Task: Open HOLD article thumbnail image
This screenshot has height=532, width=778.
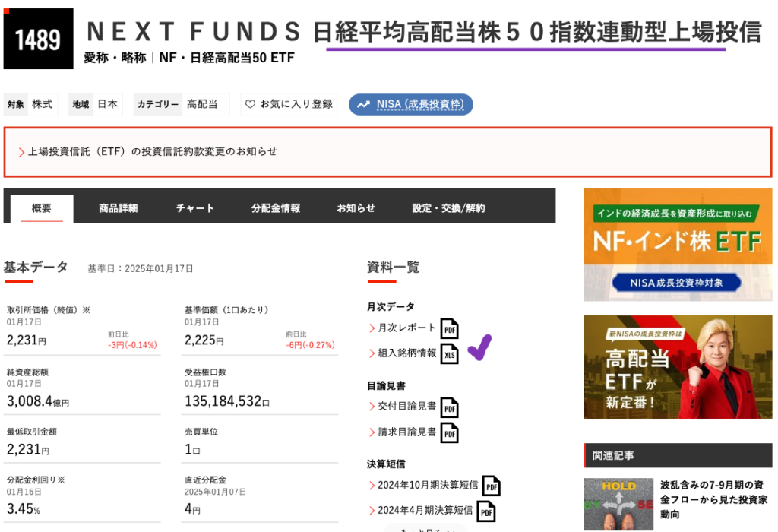Action: [618, 504]
